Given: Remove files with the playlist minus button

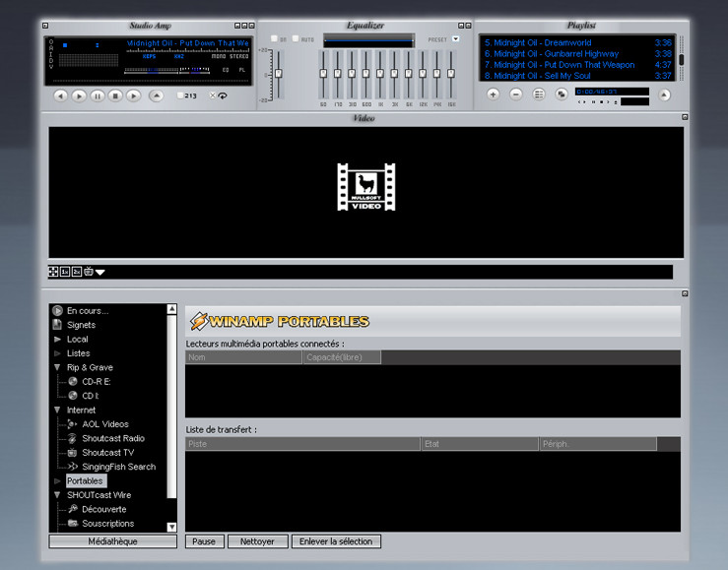Looking at the screenshot, I should pos(516,95).
